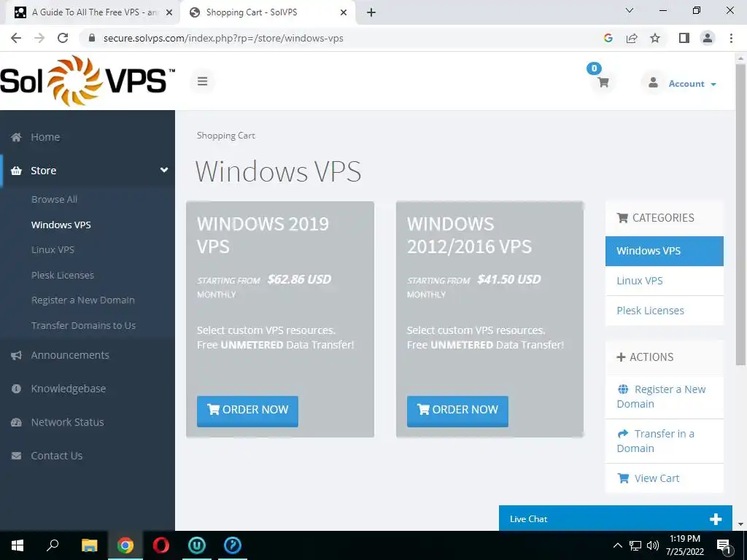The height and width of the screenshot is (560, 747).
Task: Click the globe icon beside Register a New Domain
Action: (623, 389)
